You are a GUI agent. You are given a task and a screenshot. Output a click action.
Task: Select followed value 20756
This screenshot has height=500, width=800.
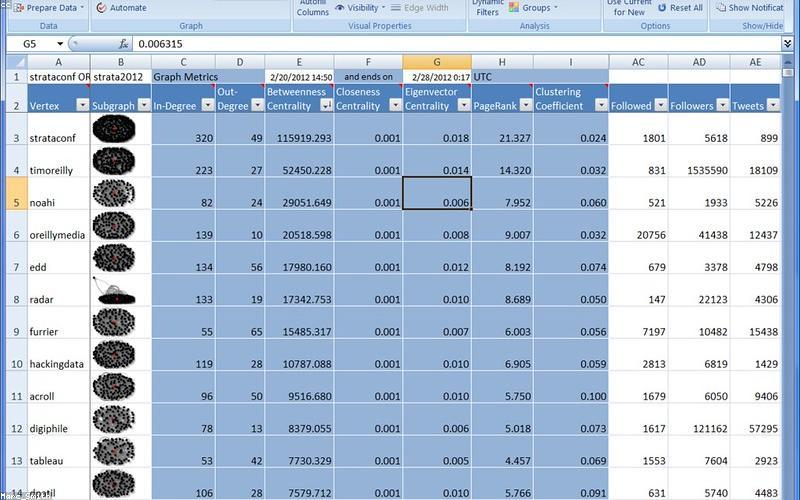[638, 226]
